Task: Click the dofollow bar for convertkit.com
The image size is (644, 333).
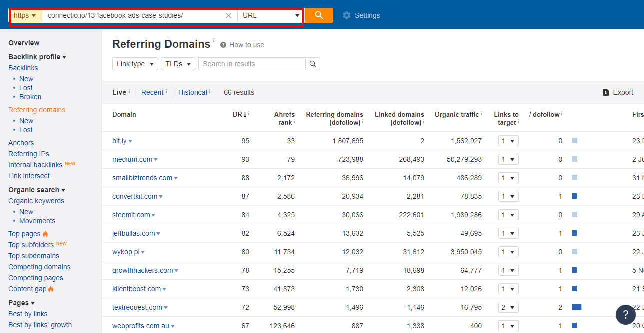Action: click(x=575, y=196)
